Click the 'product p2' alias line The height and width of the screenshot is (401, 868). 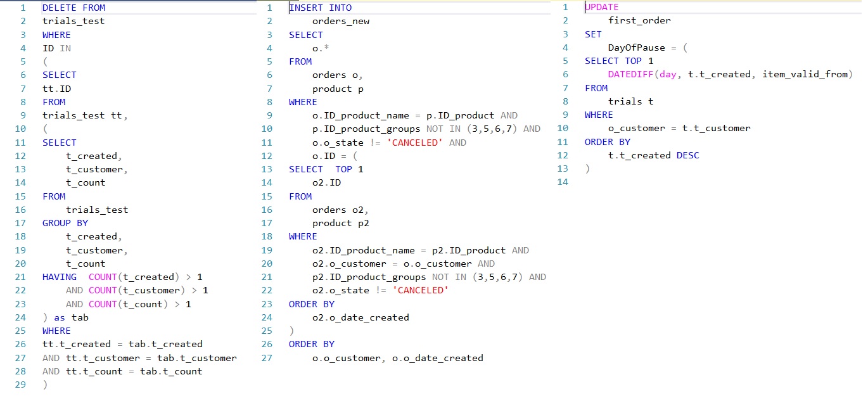pos(341,223)
